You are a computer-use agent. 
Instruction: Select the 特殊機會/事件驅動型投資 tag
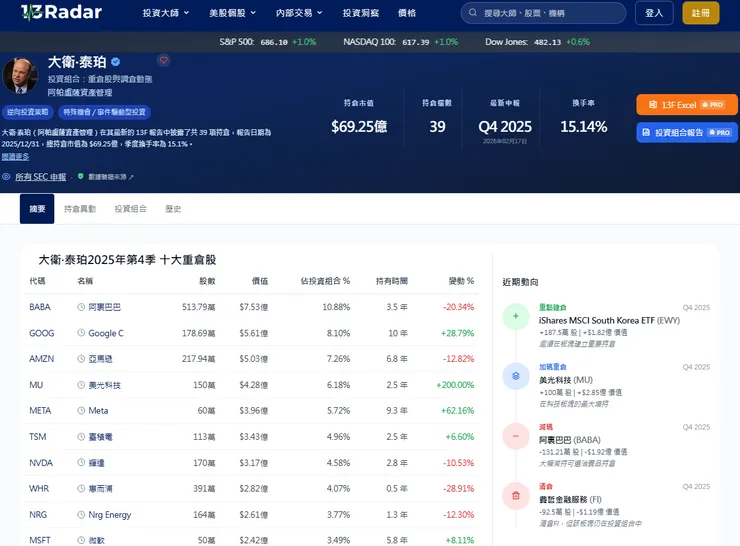point(104,112)
